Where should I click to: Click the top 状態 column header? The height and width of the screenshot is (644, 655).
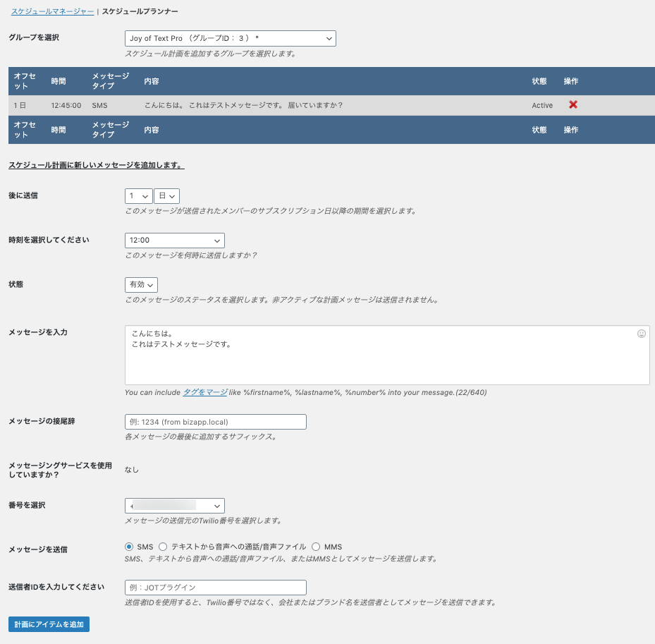tap(539, 81)
